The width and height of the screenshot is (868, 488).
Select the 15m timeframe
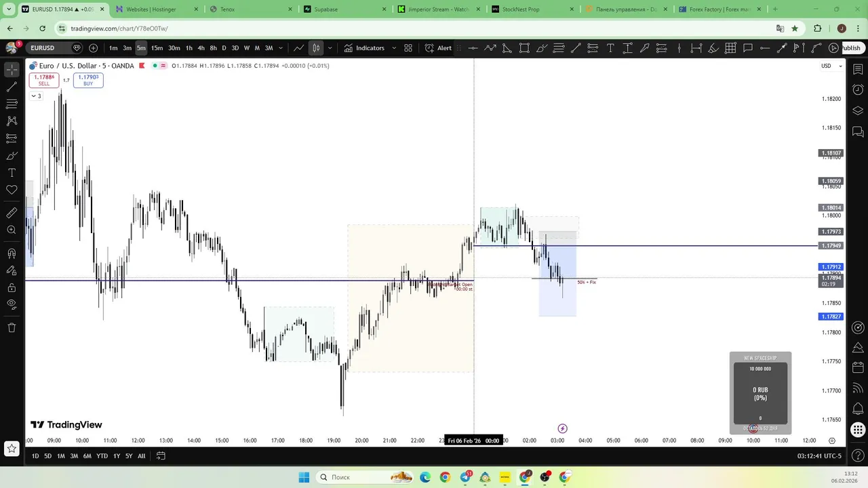pyautogui.click(x=157, y=48)
